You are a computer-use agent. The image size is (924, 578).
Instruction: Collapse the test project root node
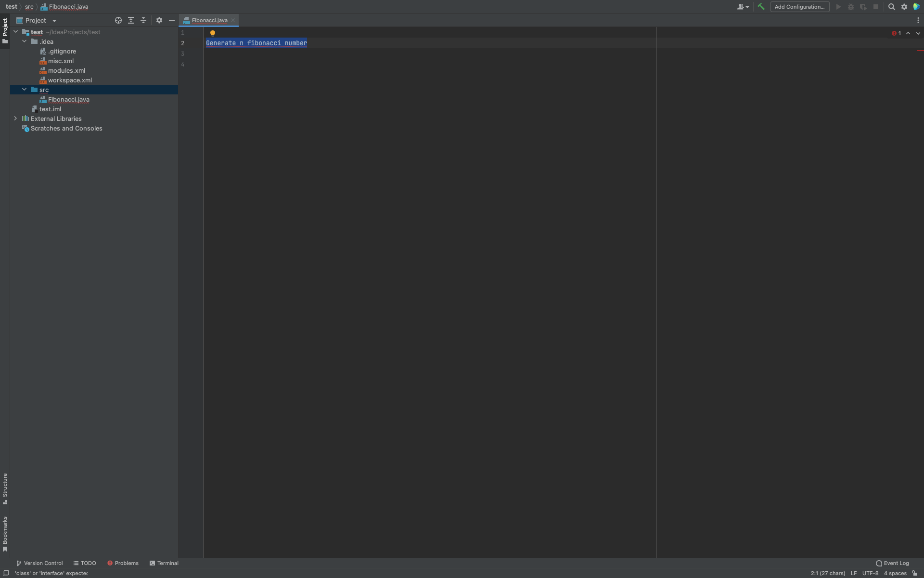pyautogui.click(x=15, y=32)
